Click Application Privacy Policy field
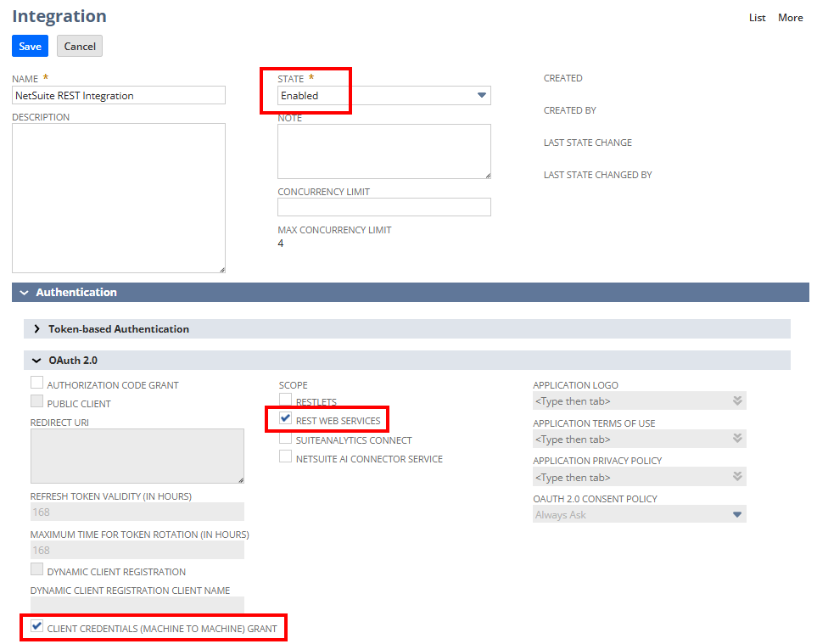 (640, 477)
